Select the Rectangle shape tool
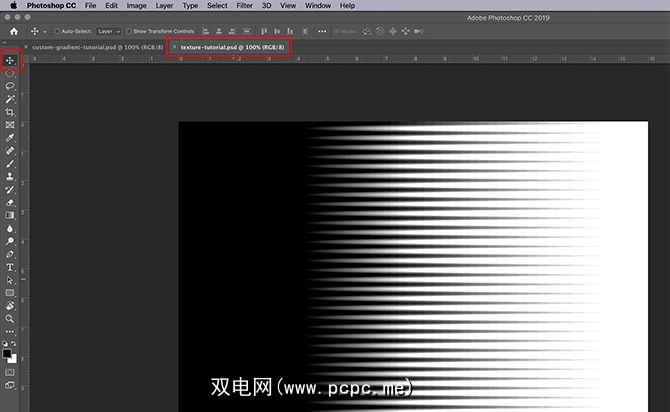Image resolution: width=670 pixels, height=412 pixels. pos(10,293)
